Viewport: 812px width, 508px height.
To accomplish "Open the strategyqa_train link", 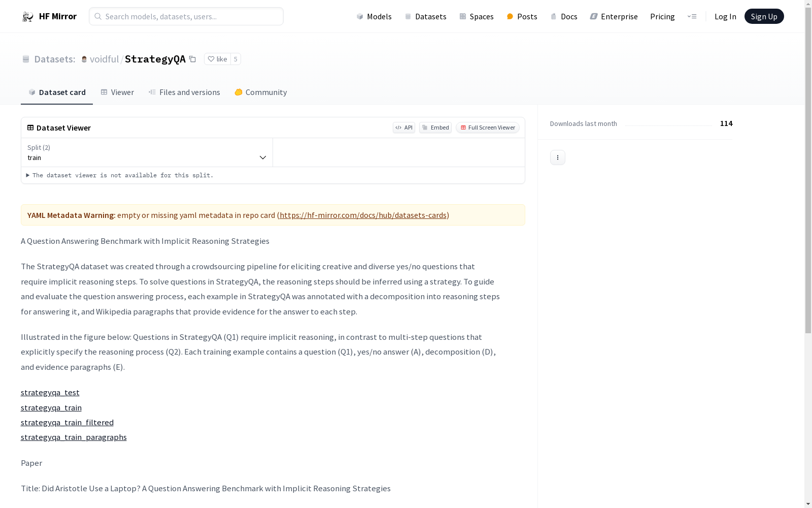I will tap(51, 407).
